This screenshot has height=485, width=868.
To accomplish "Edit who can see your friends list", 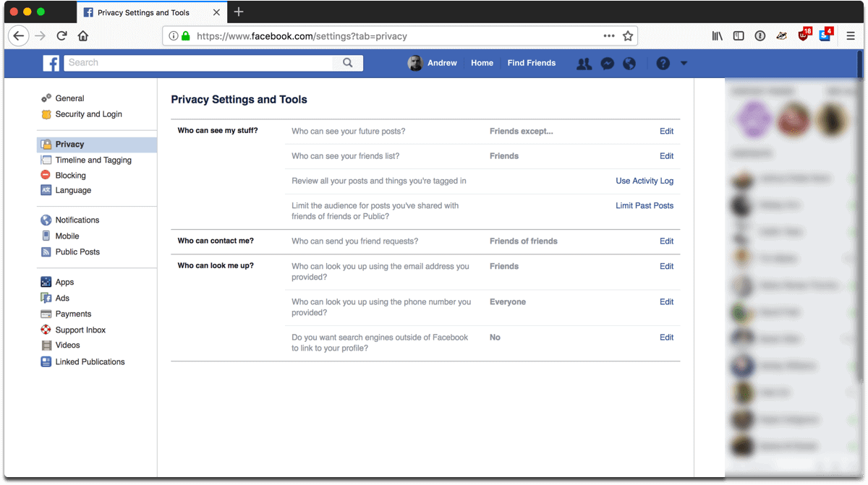I will (x=666, y=156).
